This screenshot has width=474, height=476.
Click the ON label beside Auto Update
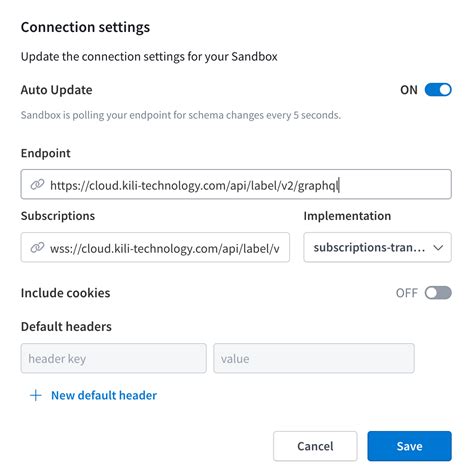(409, 90)
